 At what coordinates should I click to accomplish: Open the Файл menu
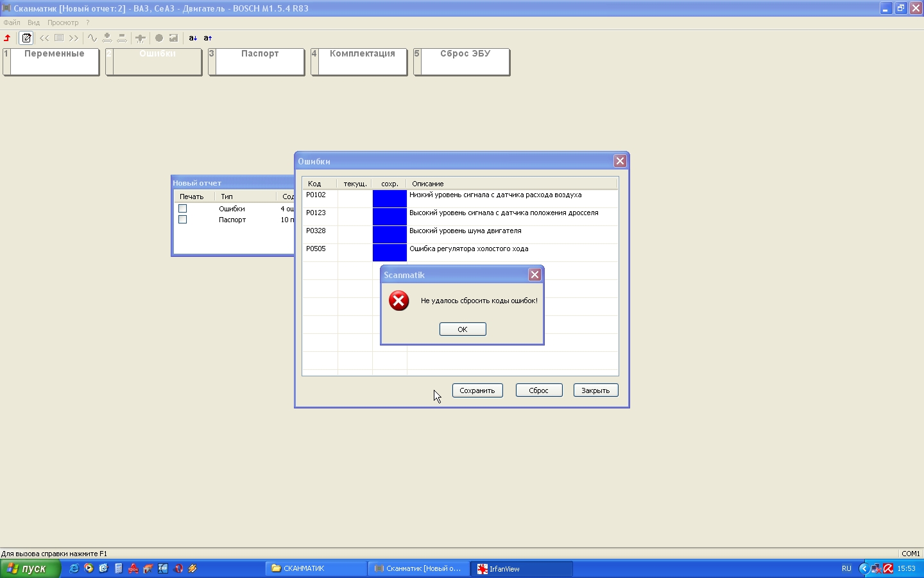12,22
